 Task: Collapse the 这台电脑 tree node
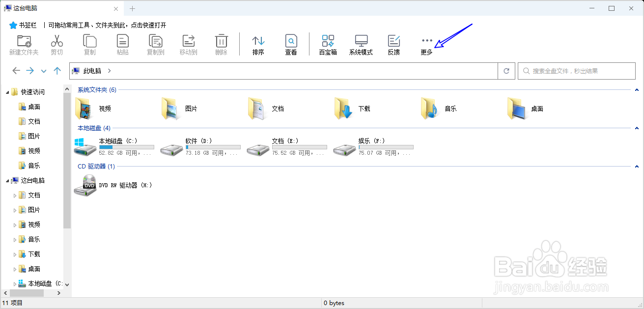7,181
